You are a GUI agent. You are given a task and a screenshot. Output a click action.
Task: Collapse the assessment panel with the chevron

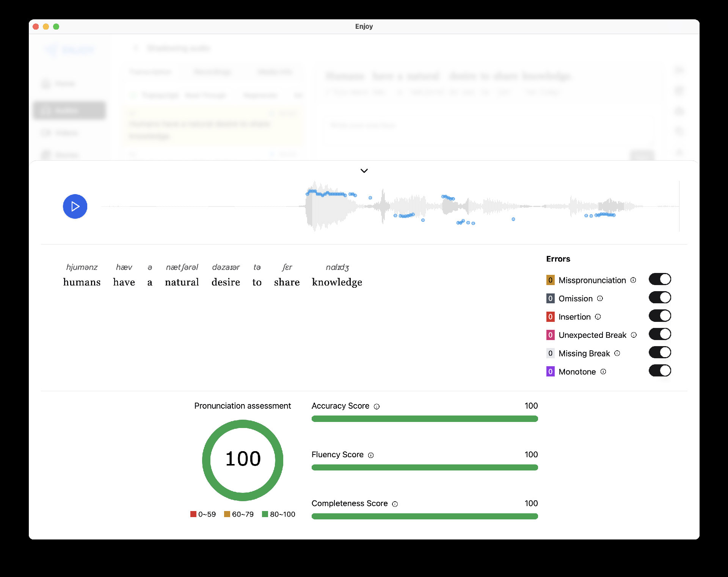[x=364, y=171]
